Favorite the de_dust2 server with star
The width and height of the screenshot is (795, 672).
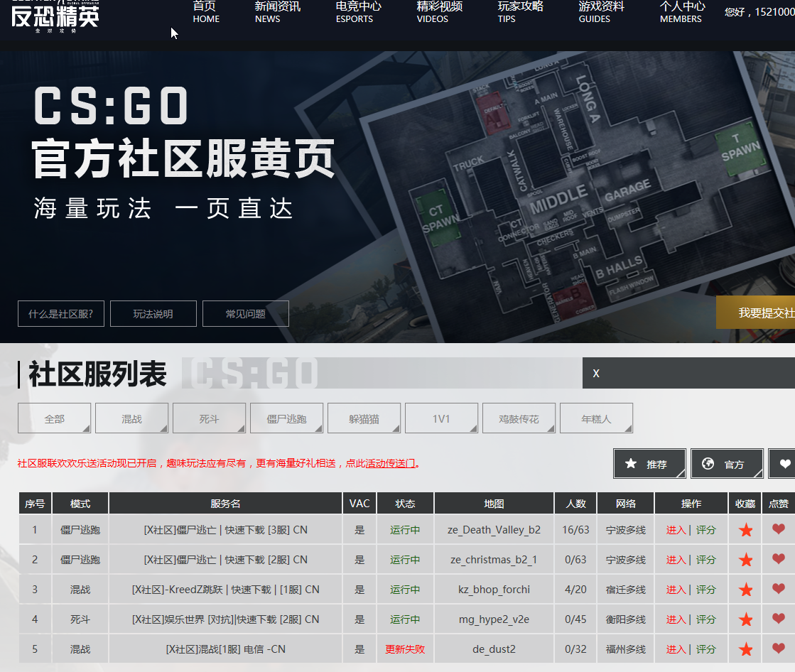(745, 649)
